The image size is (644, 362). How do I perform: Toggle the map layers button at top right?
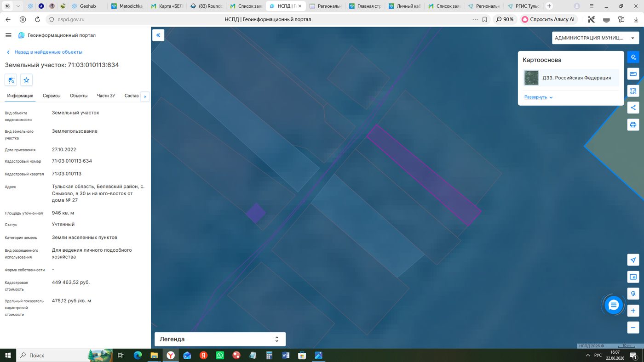coord(633,57)
